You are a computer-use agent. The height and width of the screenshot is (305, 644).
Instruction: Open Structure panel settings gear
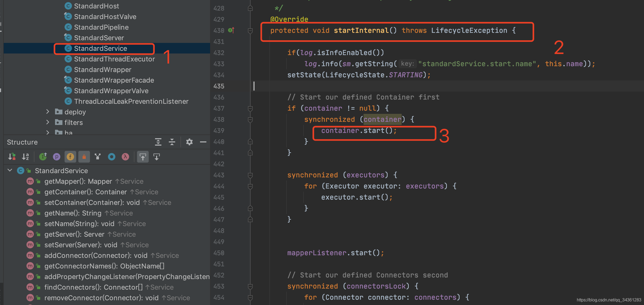189,142
